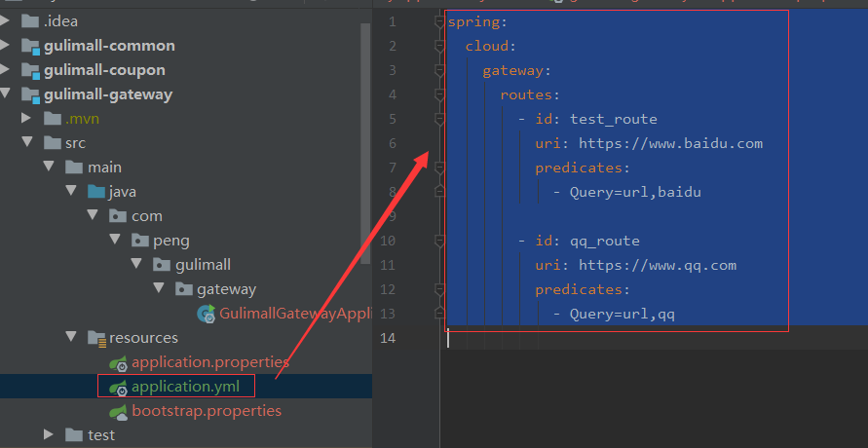Click the gateway package icon
The image size is (868, 448).
[x=184, y=288]
